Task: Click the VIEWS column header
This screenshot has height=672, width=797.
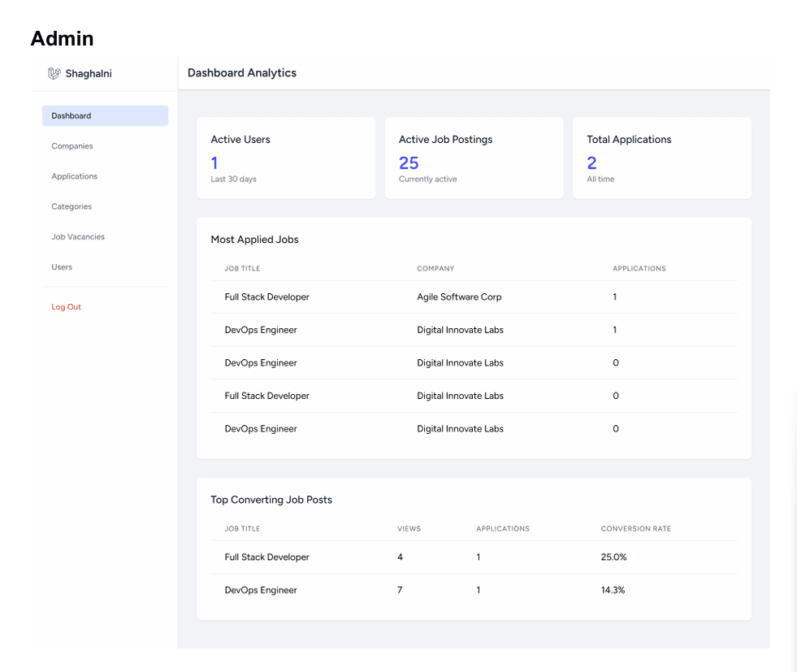Action: coord(409,529)
